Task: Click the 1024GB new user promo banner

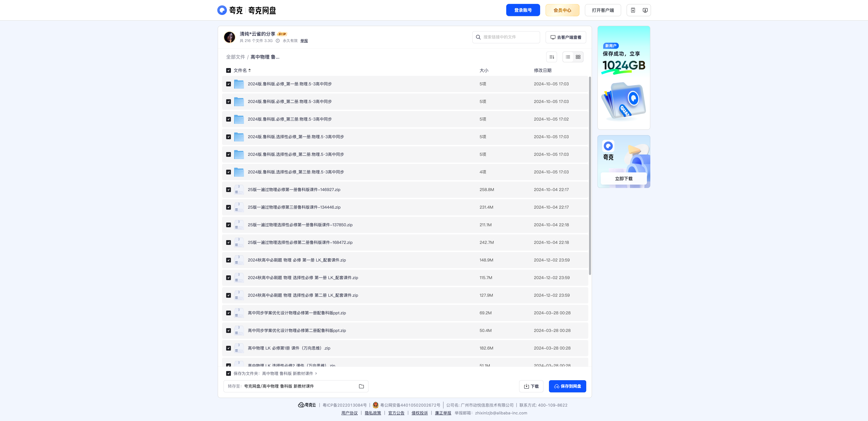Action: coord(623,78)
